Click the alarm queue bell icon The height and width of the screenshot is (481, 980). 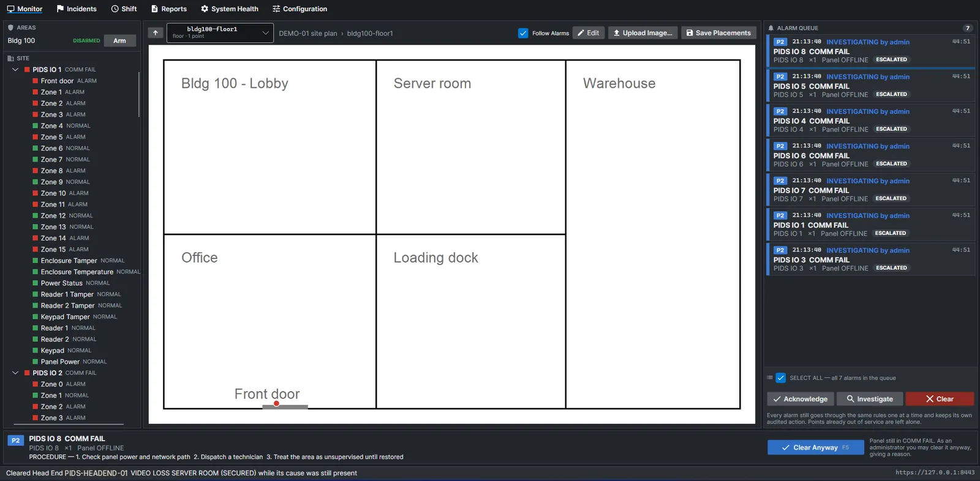tap(771, 28)
